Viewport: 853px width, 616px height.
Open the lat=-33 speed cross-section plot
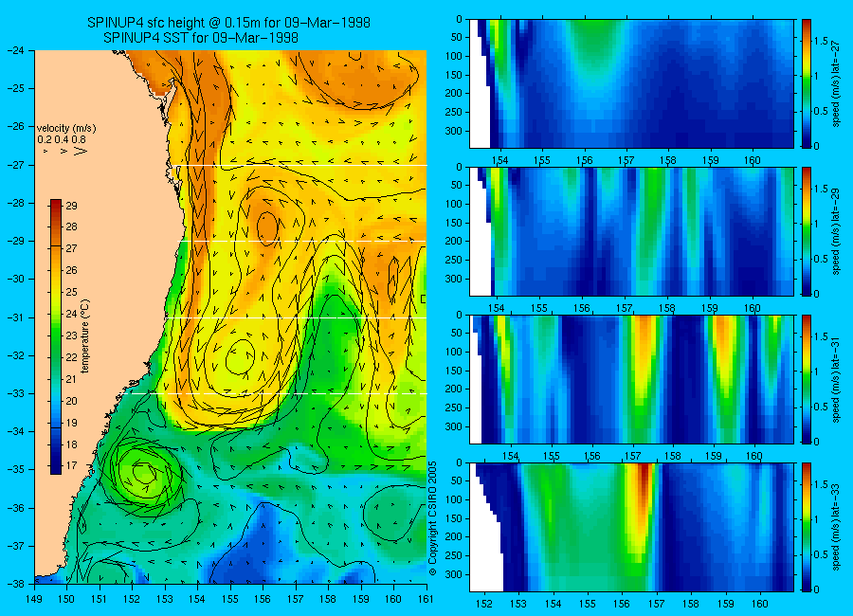pos(631,527)
